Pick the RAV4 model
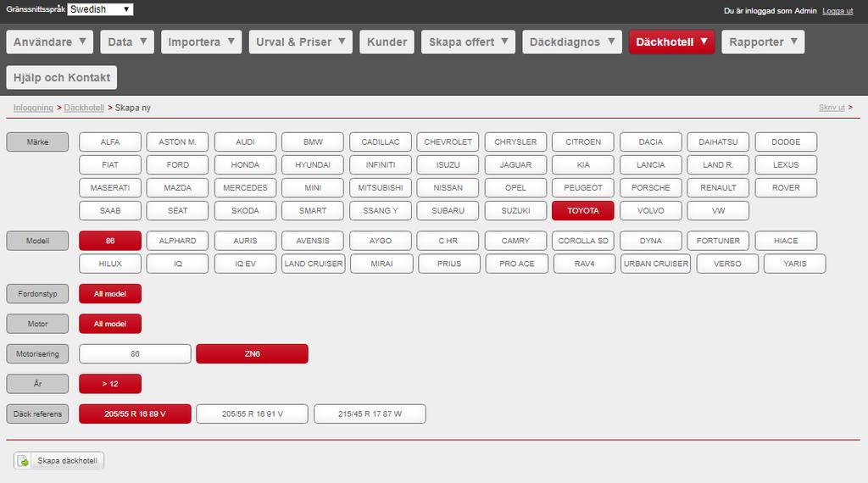 [585, 264]
